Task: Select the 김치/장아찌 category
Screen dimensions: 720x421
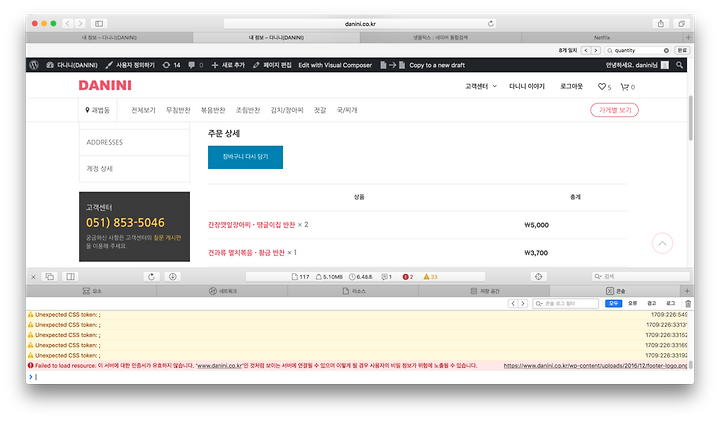Action: click(x=287, y=110)
